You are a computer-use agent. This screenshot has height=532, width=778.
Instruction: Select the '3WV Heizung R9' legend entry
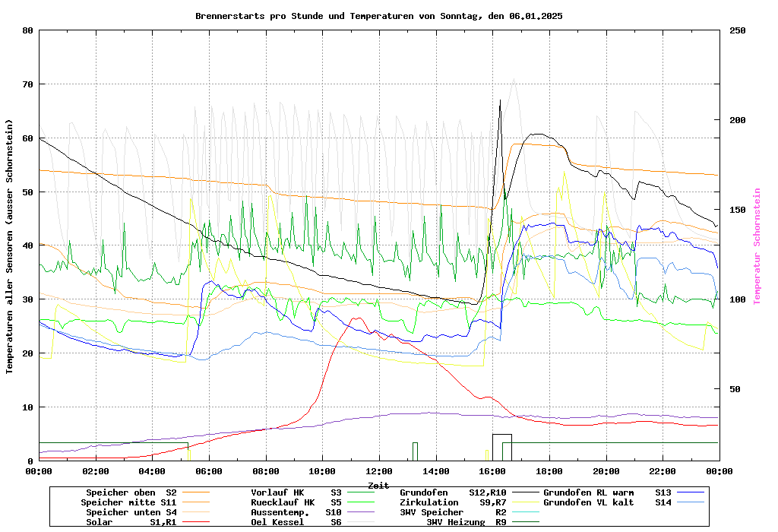coord(466,522)
